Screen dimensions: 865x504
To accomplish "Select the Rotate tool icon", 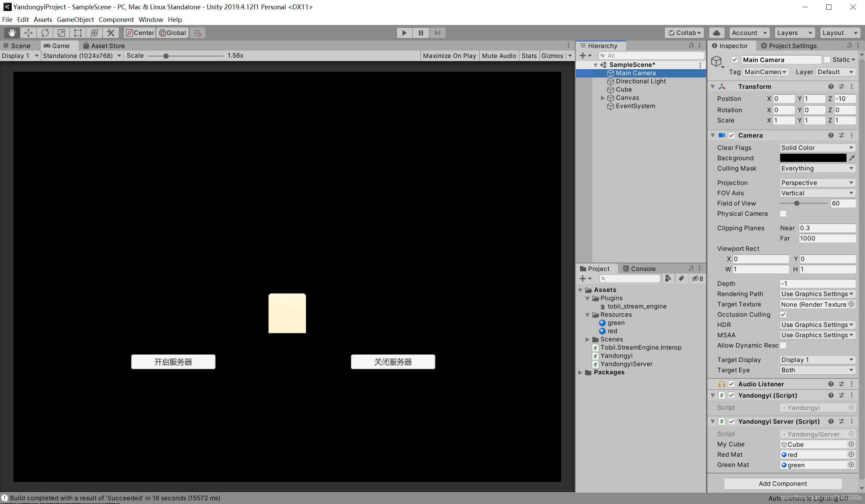I will [45, 33].
